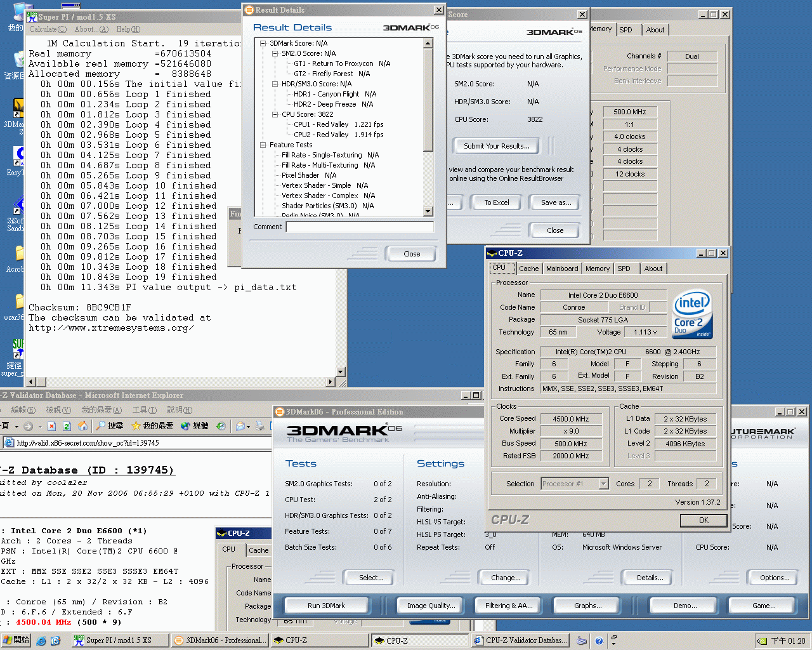The image size is (812, 650).
Task: Open the Forward button history dropdown arrow in IE
Action: tap(39, 427)
